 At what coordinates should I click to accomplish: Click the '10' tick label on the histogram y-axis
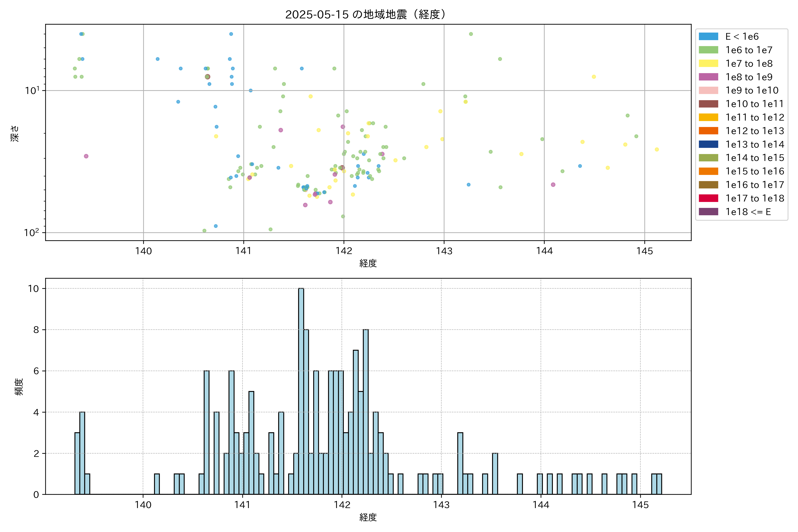(33, 288)
